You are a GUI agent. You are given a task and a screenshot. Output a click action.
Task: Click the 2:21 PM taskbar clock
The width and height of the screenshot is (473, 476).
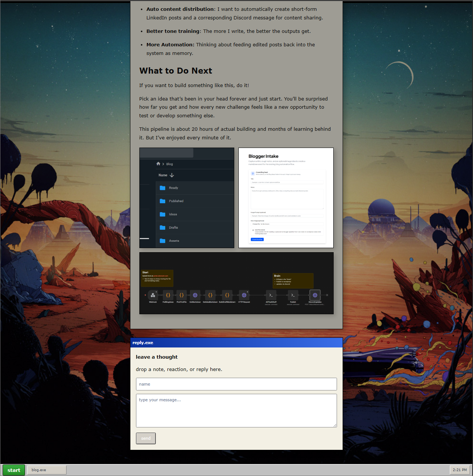460,470
